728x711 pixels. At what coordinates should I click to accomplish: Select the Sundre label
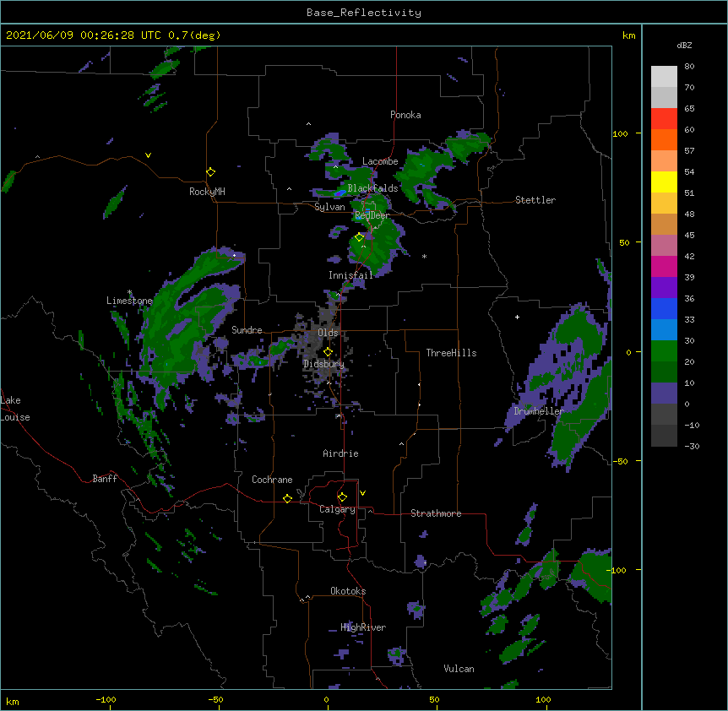tap(247, 330)
